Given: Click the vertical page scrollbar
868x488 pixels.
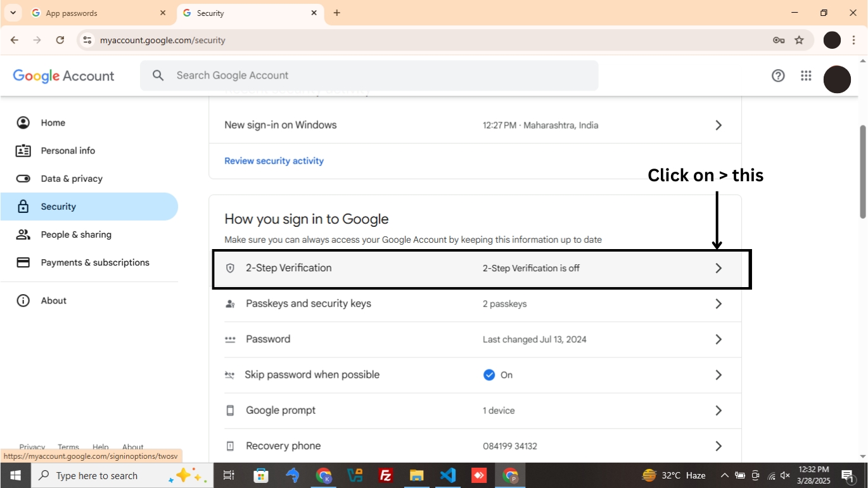Looking at the screenshot, I should (x=862, y=171).
